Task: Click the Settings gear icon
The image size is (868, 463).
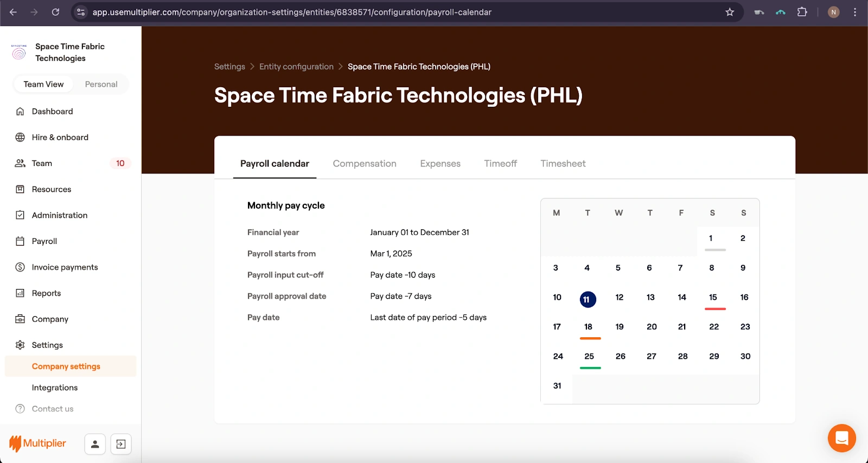Action: 20,345
